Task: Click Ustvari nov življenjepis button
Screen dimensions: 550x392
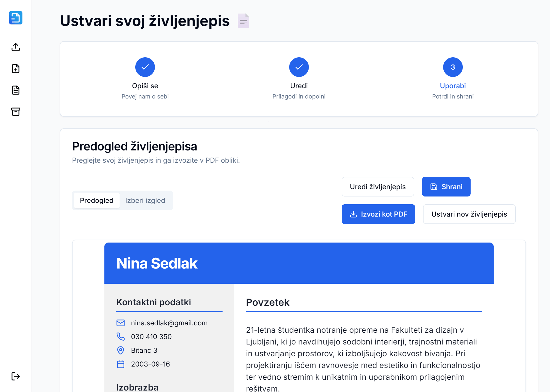Action: (x=469, y=214)
